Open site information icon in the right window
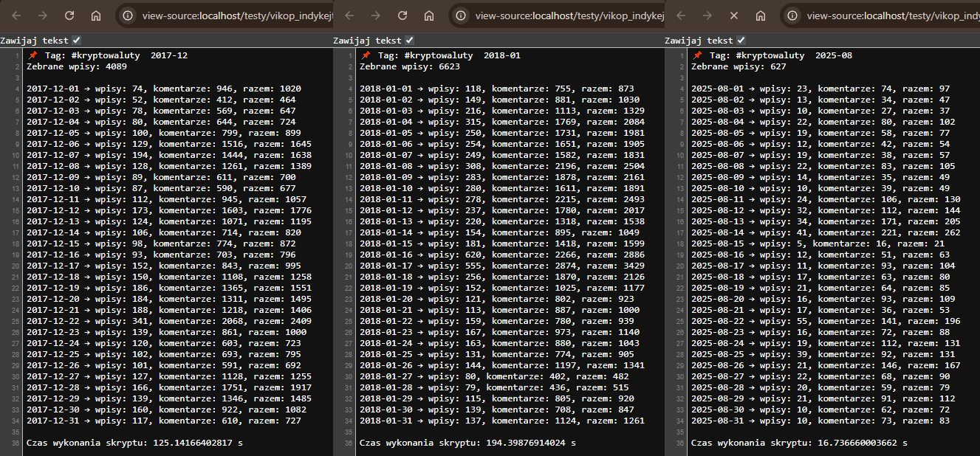 pyautogui.click(x=792, y=15)
